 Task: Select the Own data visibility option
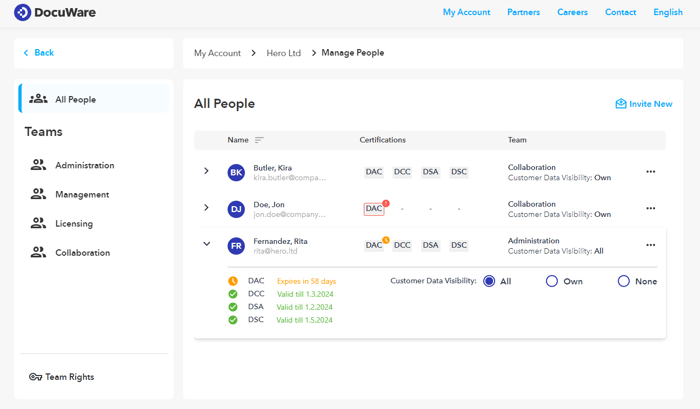(551, 281)
